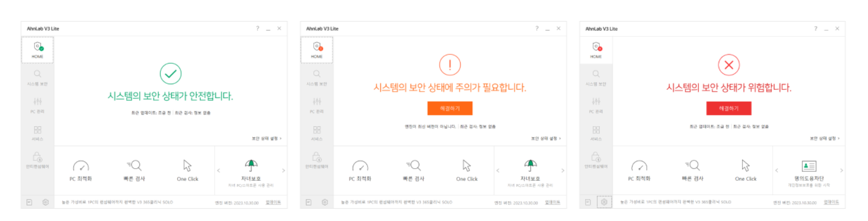
Task: Run One Click in green safe-status window
Action: (x=188, y=171)
